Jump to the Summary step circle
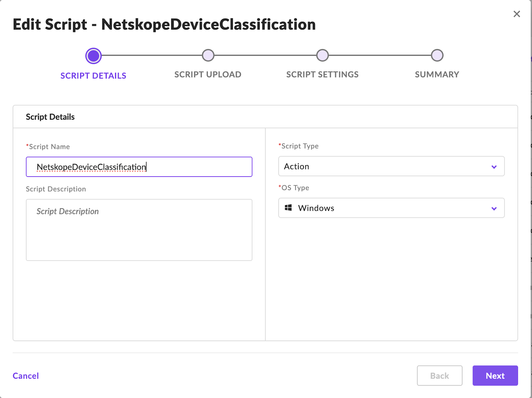The width and height of the screenshot is (532, 398). (437, 56)
